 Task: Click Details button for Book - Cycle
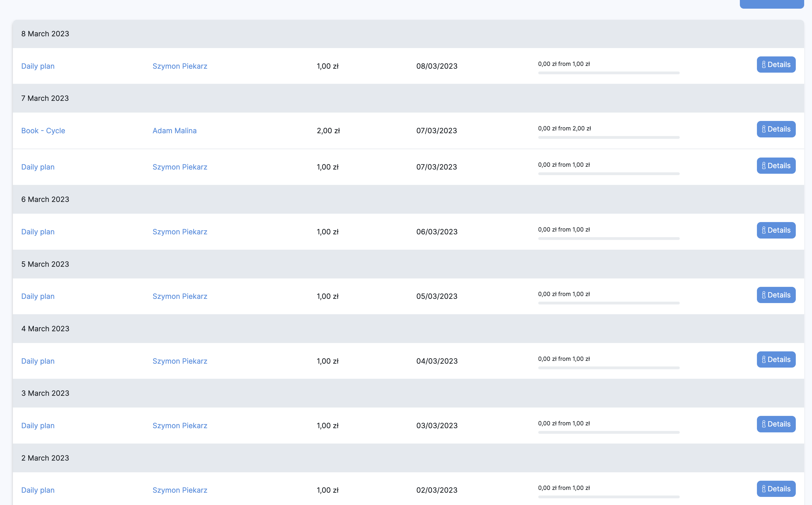point(776,129)
